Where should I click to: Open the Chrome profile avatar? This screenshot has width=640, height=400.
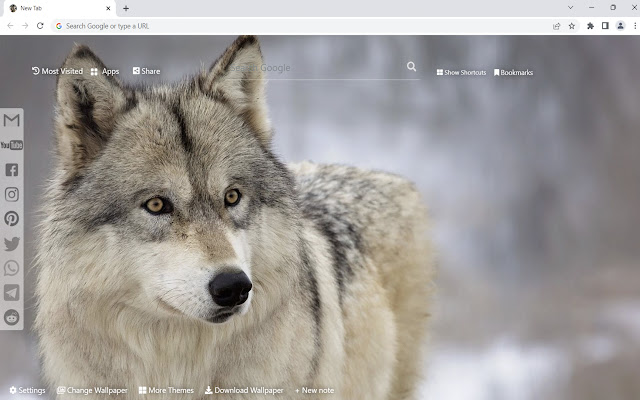click(620, 26)
